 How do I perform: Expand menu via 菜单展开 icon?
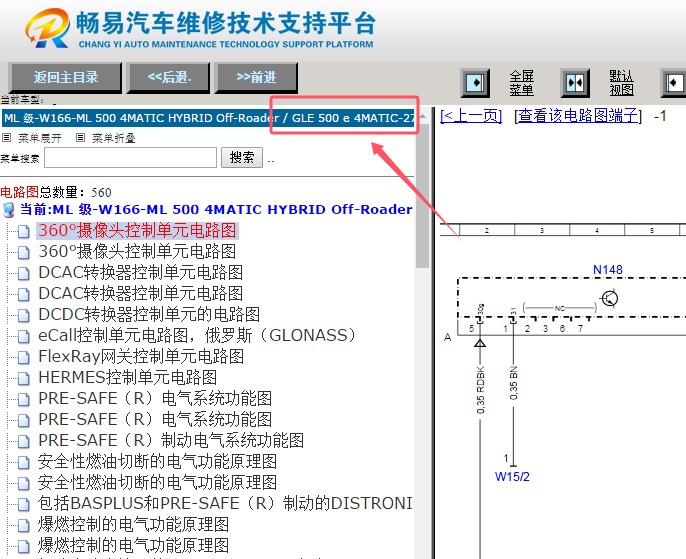[6, 138]
